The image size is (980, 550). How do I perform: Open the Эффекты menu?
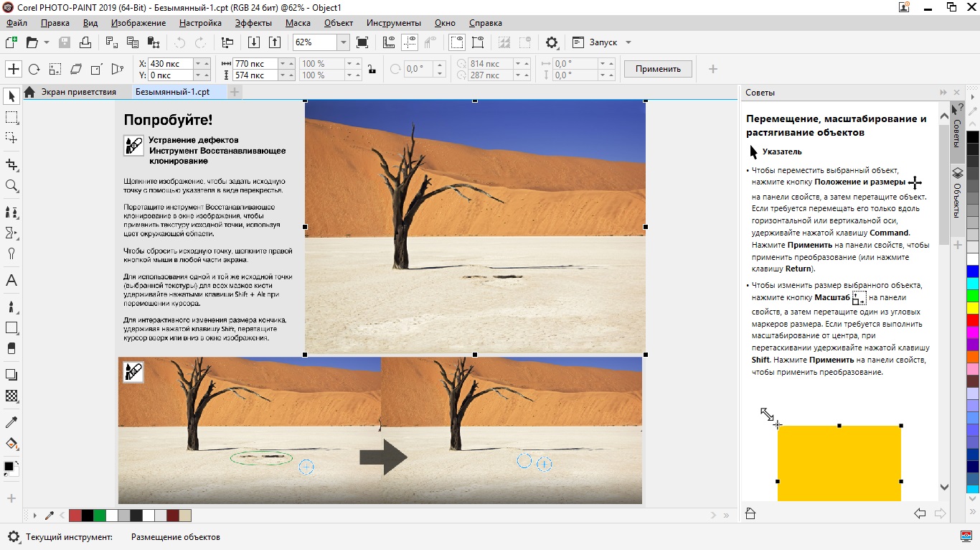tap(253, 23)
